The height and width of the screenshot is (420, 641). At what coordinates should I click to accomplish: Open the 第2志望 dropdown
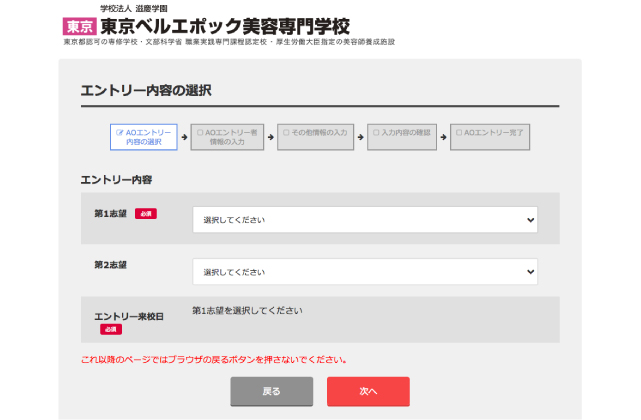coord(365,272)
